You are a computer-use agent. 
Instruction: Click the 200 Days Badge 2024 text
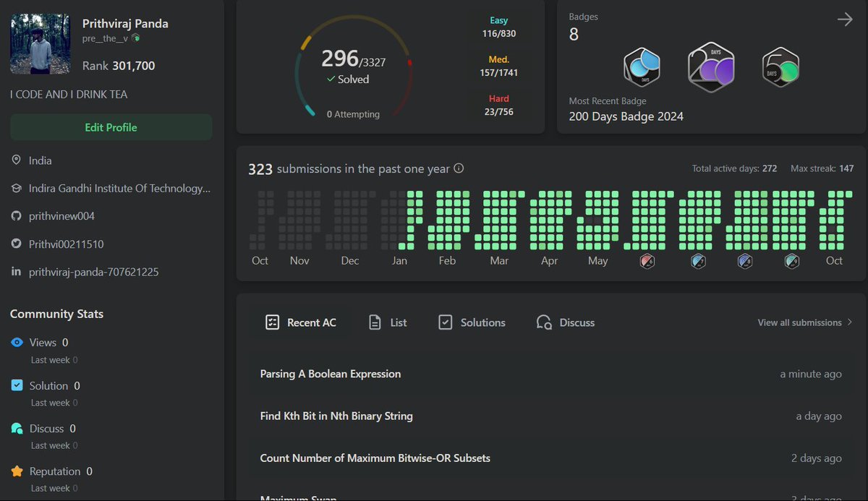(x=626, y=116)
